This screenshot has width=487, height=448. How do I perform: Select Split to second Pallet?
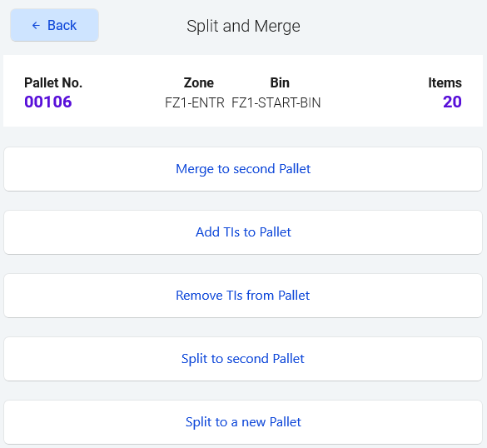coord(243,359)
